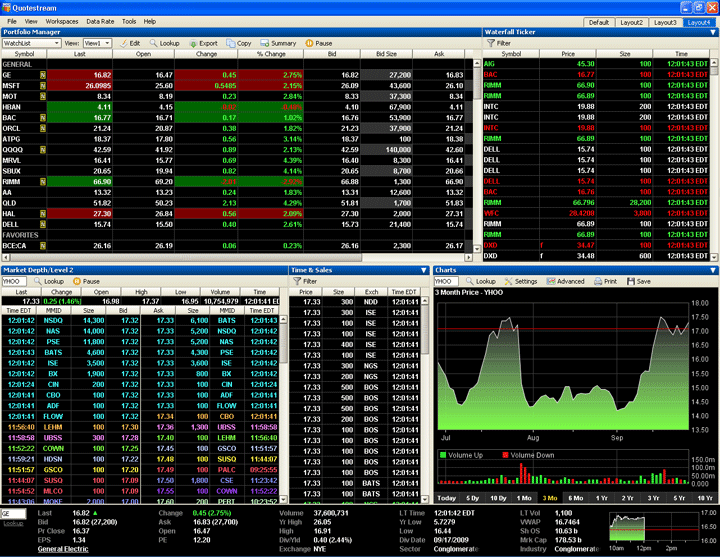The height and width of the screenshot is (557, 720).
Task: Open Advanced chart options
Action: click(566, 281)
